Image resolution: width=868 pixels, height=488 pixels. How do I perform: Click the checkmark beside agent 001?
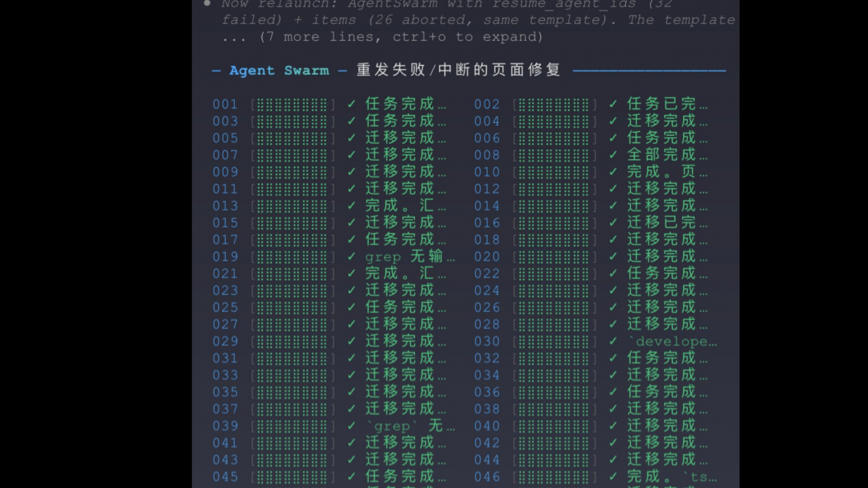[351, 105]
